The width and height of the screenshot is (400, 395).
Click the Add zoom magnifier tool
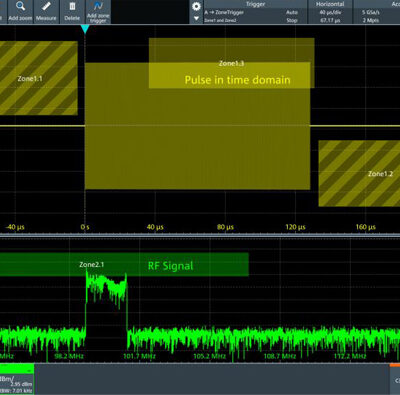point(20,12)
